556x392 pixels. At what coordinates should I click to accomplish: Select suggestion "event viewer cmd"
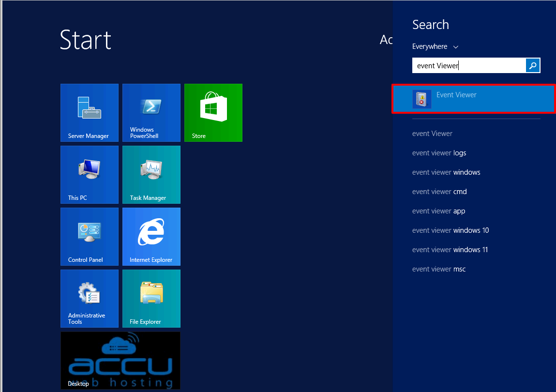point(439,192)
